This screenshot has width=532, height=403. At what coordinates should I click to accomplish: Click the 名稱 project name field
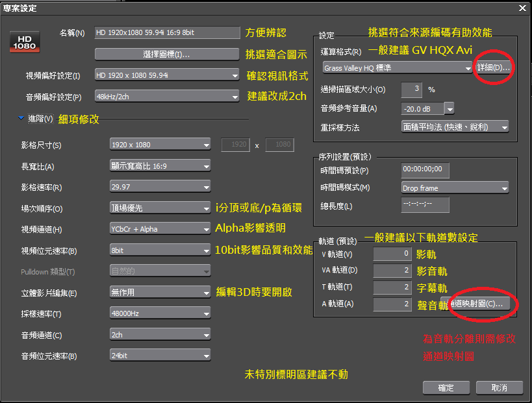(167, 32)
